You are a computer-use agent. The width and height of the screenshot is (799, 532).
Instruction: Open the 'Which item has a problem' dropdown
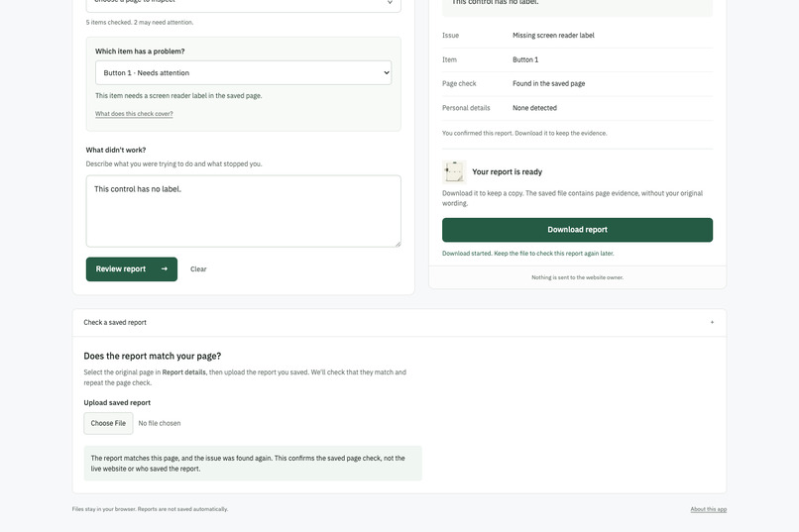[x=243, y=72]
